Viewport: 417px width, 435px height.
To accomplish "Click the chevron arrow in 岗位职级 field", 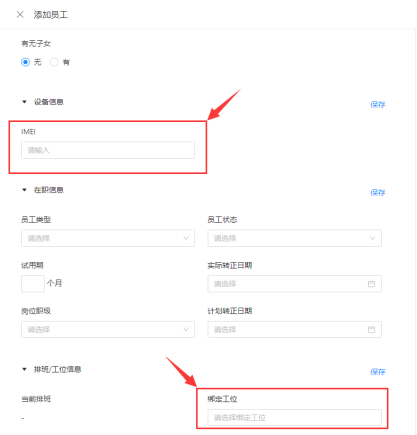I will coord(186,329).
